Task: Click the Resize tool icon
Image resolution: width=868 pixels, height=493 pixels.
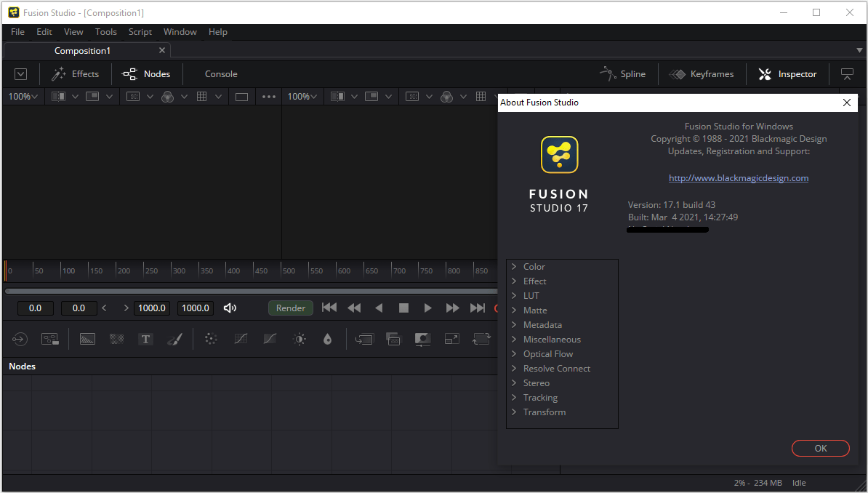Action: coord(451,339)
